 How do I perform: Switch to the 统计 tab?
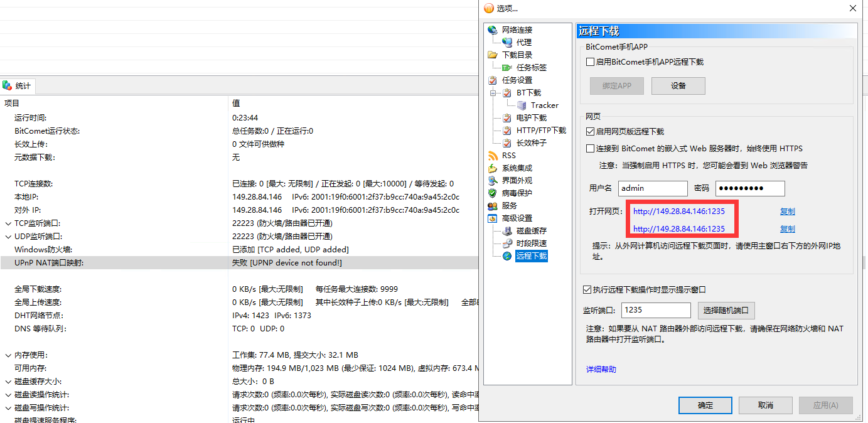click(x=18, y=86)
